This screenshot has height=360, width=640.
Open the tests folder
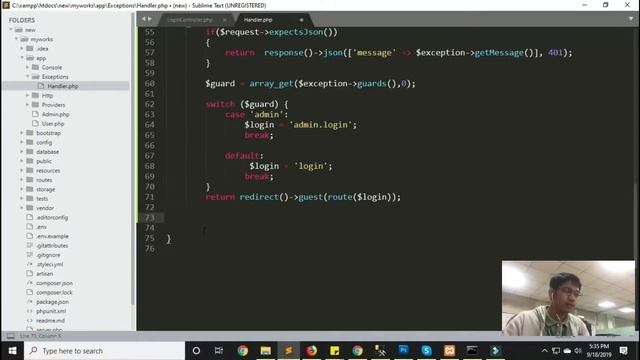(42, 199)
